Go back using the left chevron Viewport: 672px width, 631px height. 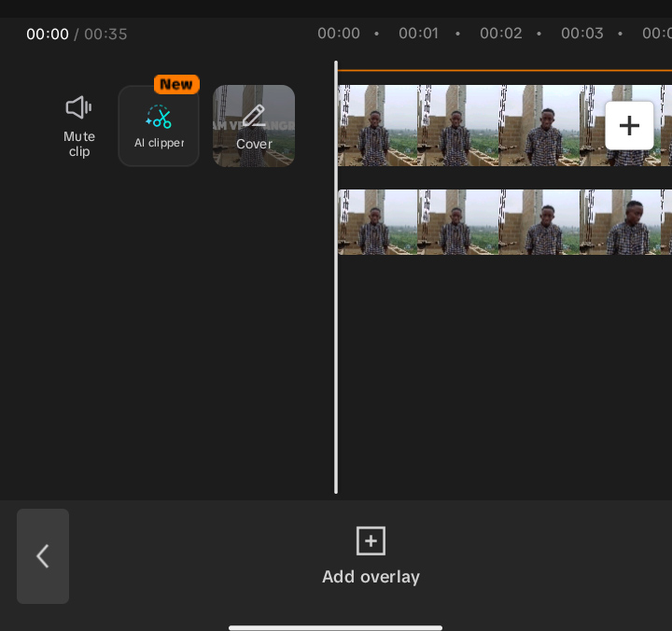pos(43,556)
